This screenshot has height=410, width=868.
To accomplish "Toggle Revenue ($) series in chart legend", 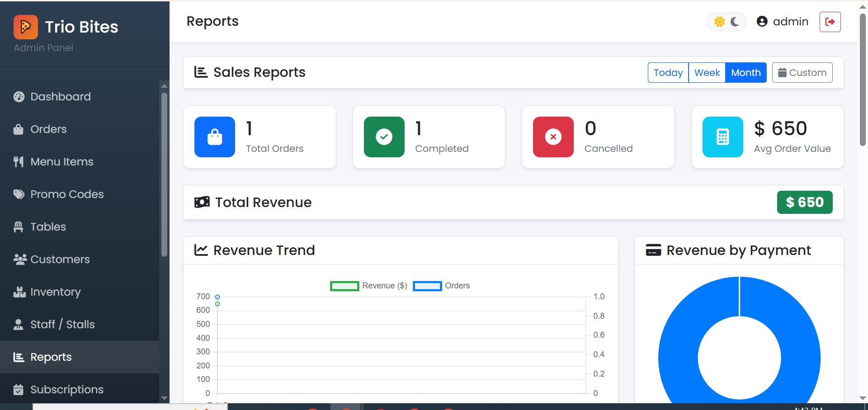I will 368,286.
